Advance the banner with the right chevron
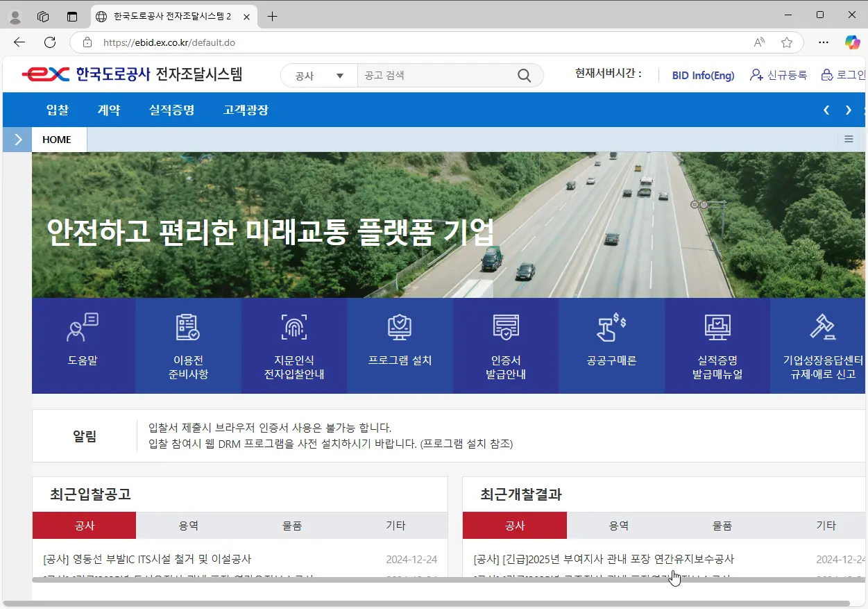868x609 pixels. pos(847,110)
